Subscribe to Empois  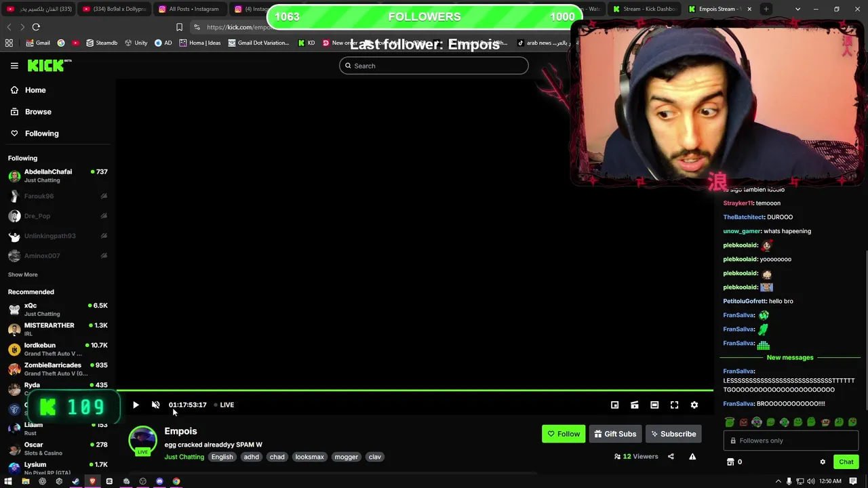pos(673,434)
